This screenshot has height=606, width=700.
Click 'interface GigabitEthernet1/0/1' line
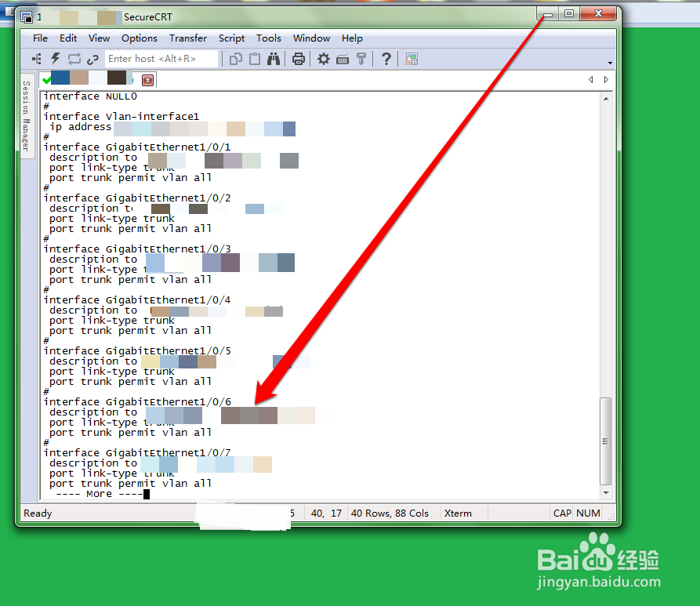point(137,147)
